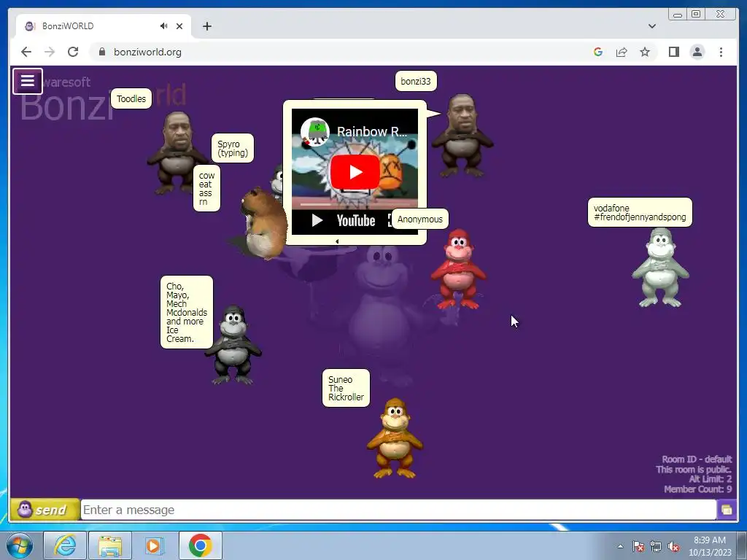
Task: Focus the Enter a message field
Action: 398,510
